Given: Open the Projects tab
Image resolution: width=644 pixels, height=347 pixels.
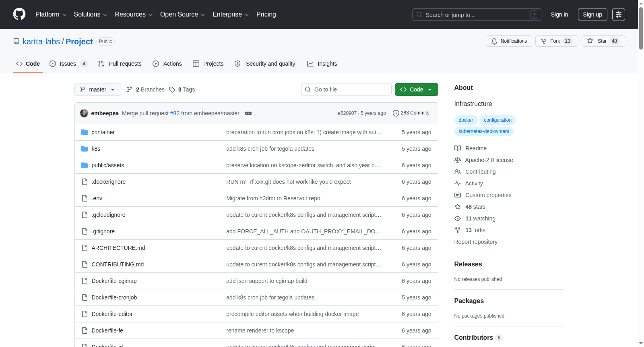Looking at the screenshot, I should 208,64.
